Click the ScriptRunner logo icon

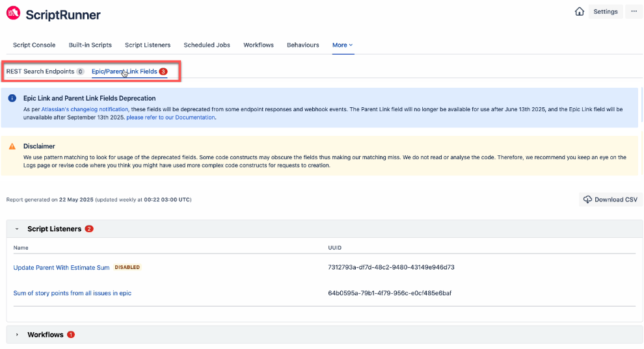(13, 13)
